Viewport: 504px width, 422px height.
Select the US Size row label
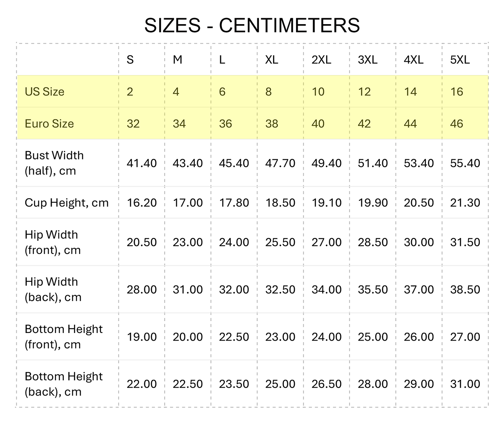pyautogui.click(x=44, y=92)
